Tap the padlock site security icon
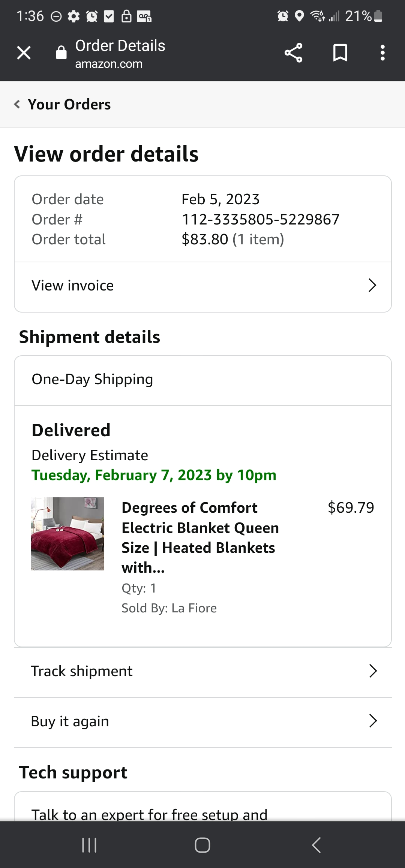The image size is (405, 868). (x=61, y=52)
